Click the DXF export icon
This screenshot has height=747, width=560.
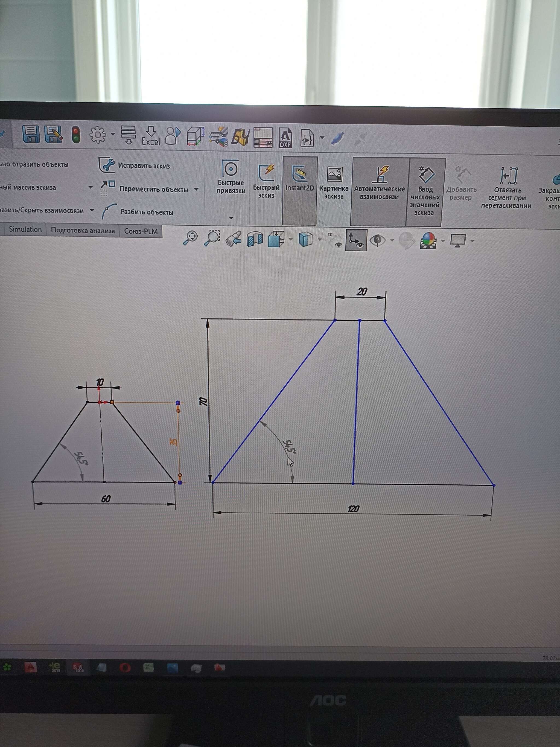285,138
